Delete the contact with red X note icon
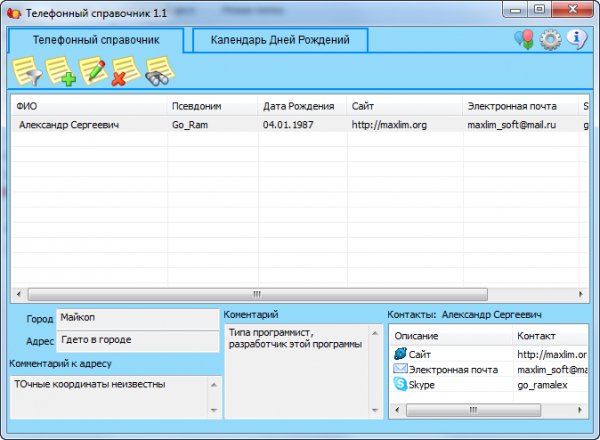600x440 pixels. point(126,71)
